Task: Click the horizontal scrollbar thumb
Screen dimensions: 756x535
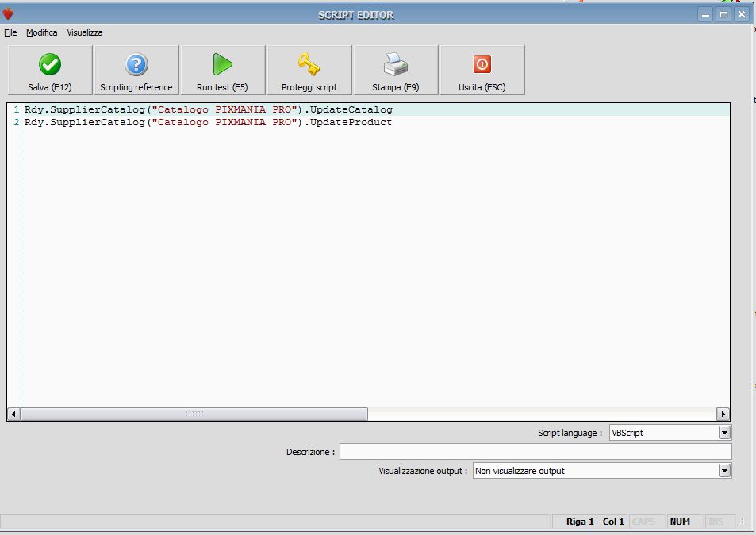Action: click(194, 414)
